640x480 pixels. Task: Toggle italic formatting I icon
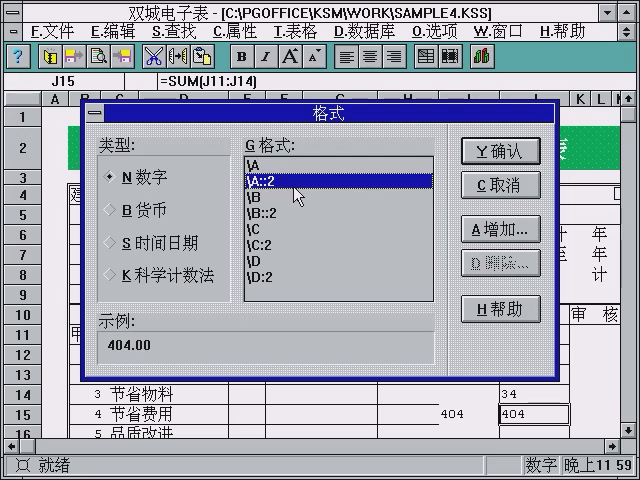(266, 56)
